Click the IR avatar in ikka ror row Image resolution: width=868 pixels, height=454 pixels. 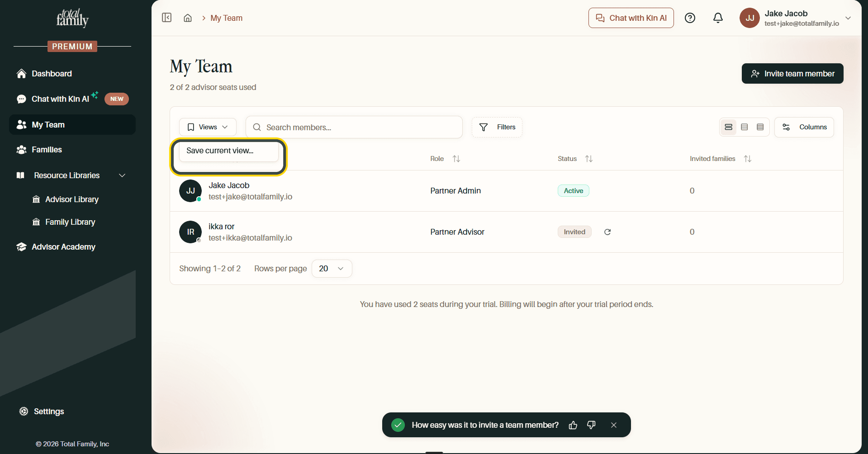pos(190,232)
